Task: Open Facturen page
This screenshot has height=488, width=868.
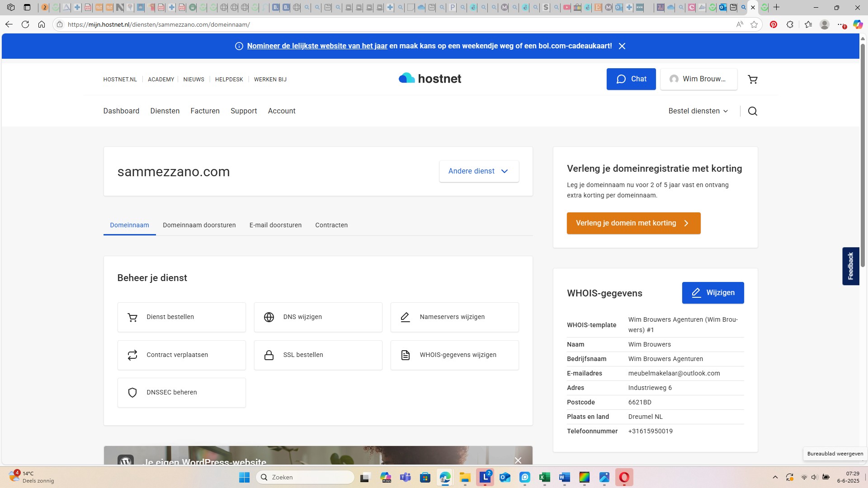Action: [x=205, y=111]
